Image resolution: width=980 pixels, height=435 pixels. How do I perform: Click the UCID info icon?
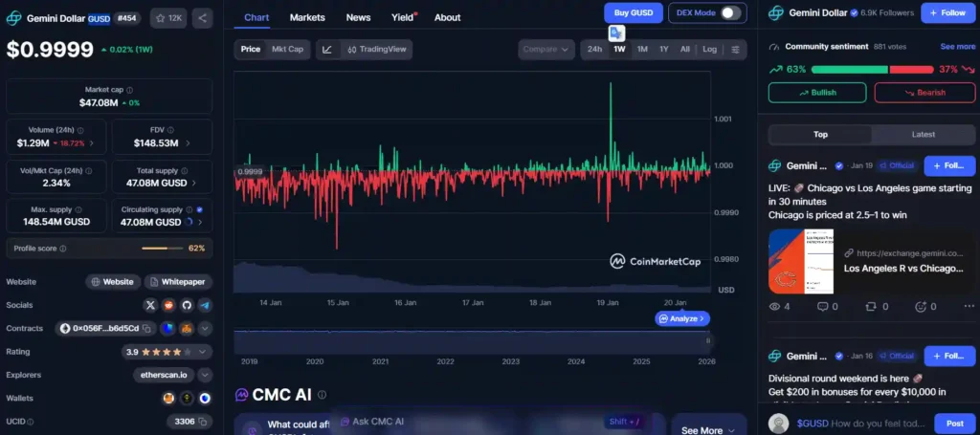30,422
